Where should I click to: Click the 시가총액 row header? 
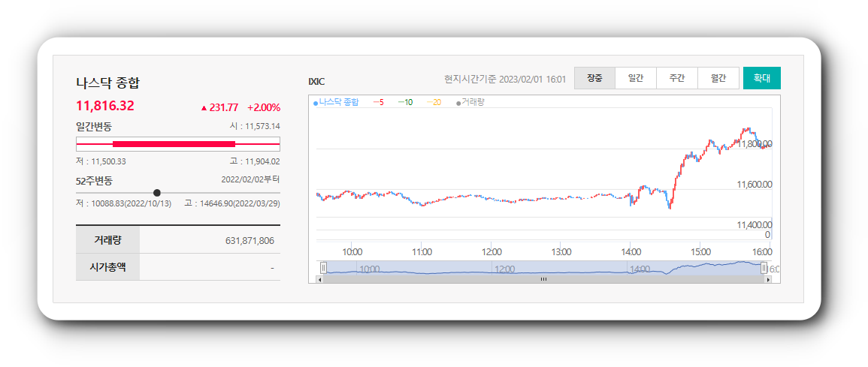pos(107,267)
